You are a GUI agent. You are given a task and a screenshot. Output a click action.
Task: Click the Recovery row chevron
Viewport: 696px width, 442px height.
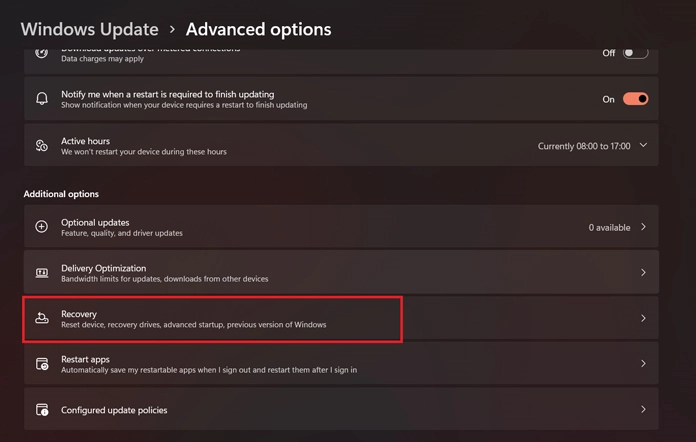point(643,319)
